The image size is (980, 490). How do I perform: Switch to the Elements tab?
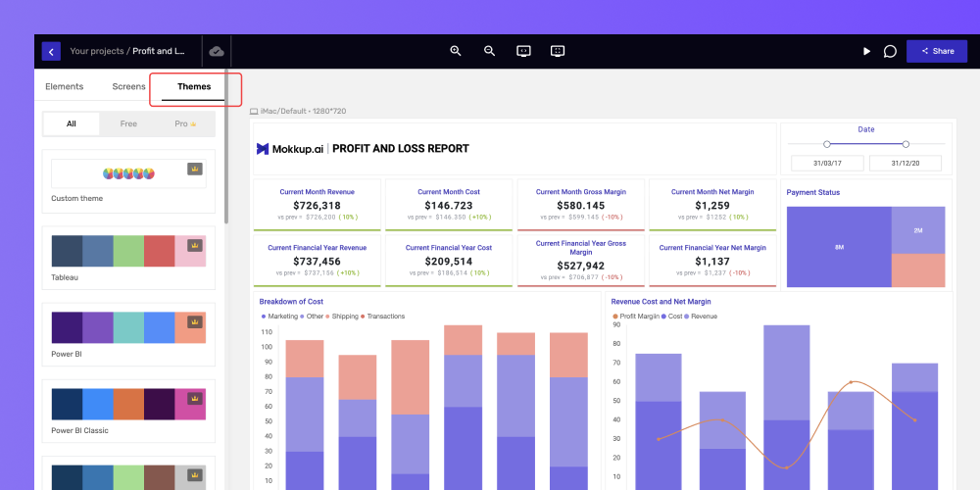pyautogui.click(x=65, y=87)
